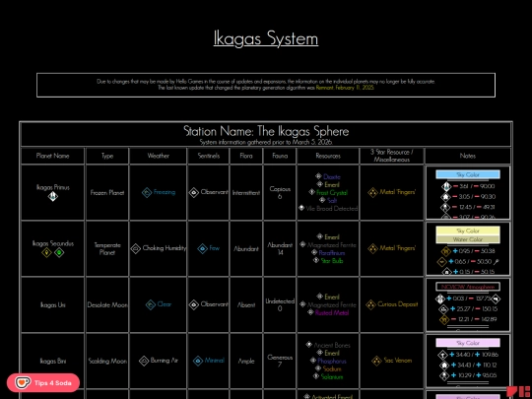Click the Choking Humidity weather icon

136,248
